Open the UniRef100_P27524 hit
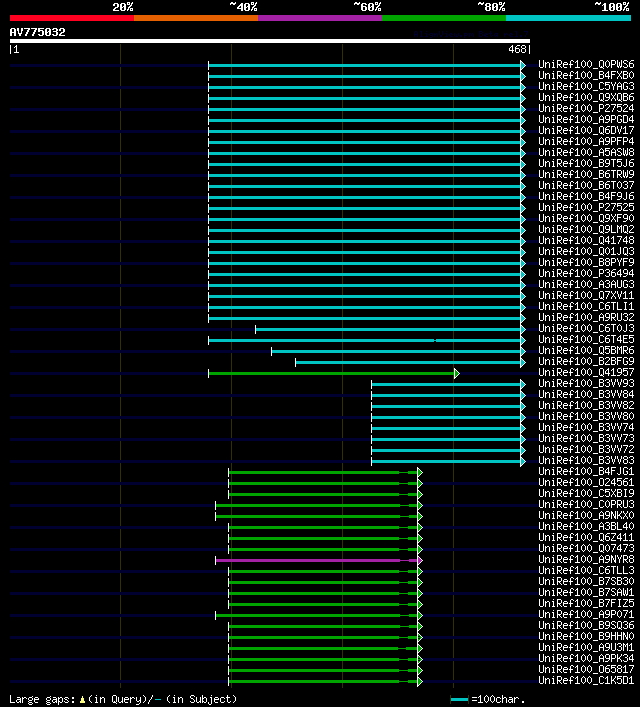Image resolution: width=640 pixels, height=707 pixels. [x=586, y=108]
